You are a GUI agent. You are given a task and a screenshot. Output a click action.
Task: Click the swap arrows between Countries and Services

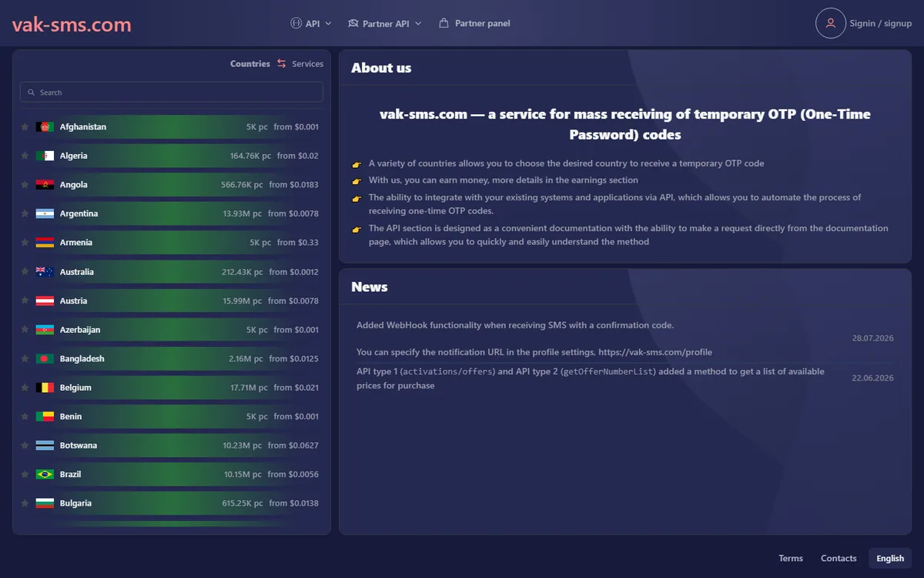click(281, 64)
